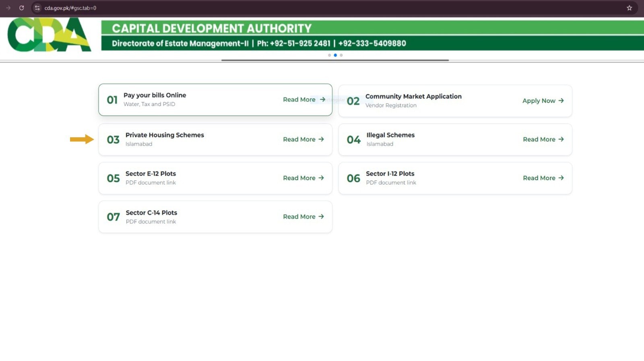
Task: Open Private Housing Schemes title
Action: point(165,135)
